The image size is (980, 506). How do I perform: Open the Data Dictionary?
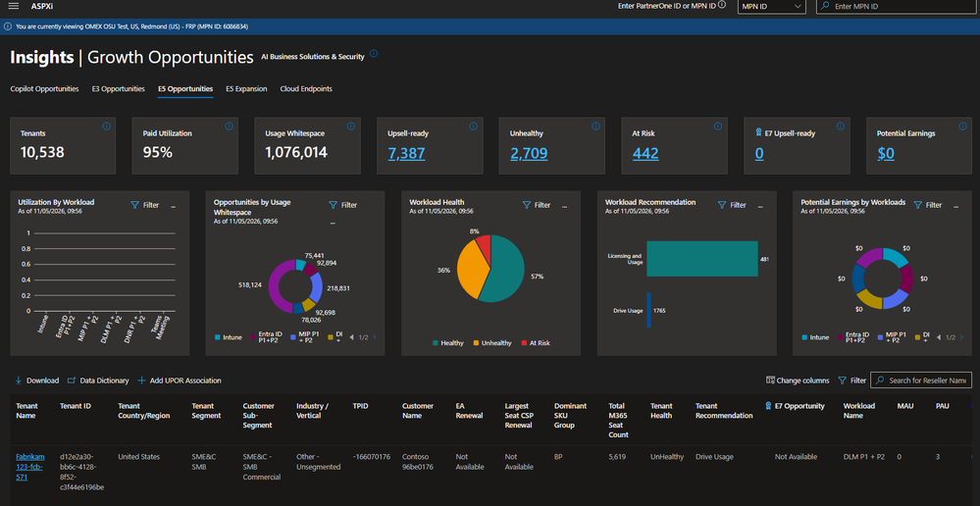(x=98, y=380)
